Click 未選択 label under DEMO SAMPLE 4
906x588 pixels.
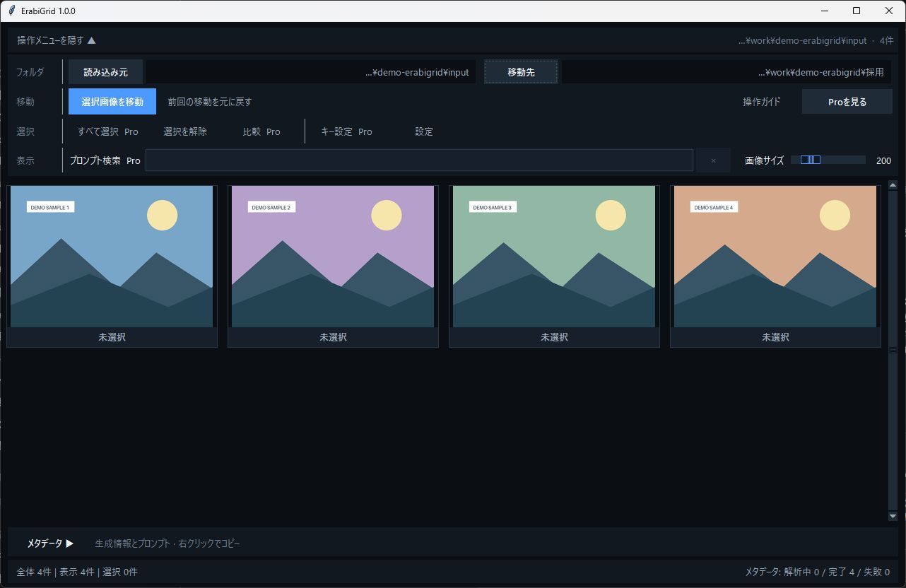point(775,337)
